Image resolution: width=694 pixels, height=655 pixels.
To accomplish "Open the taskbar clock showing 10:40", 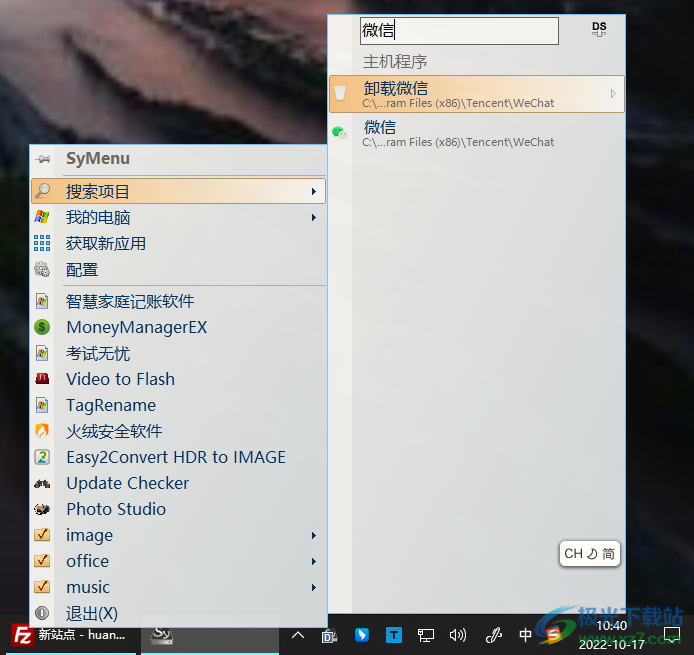I will (x=611, y=635).
